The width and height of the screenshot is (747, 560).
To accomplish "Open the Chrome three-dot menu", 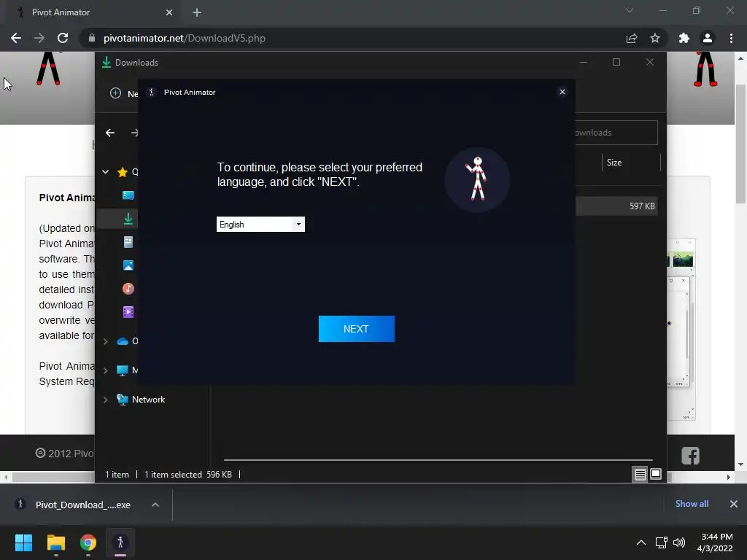I will (731, 38).
